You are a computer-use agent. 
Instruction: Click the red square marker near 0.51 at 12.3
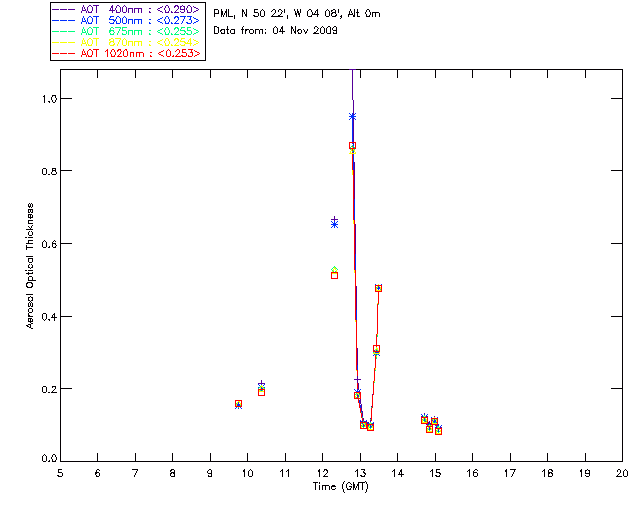pos(334,276)
